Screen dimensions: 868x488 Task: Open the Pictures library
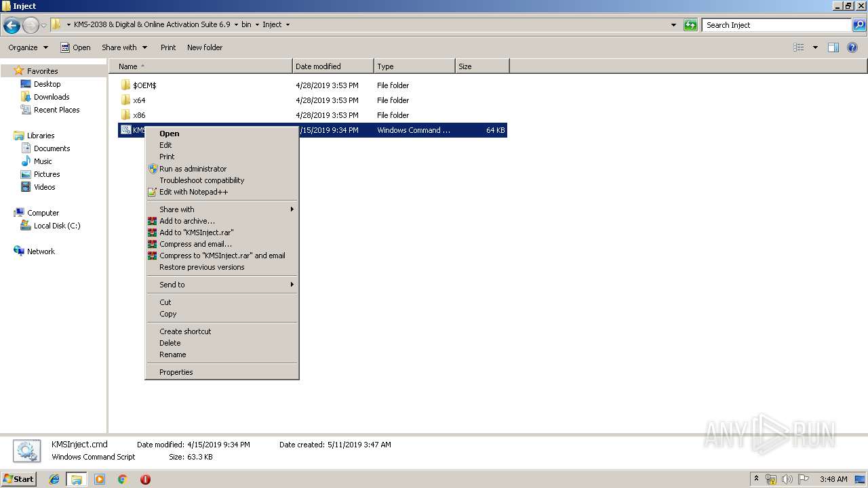47,174
